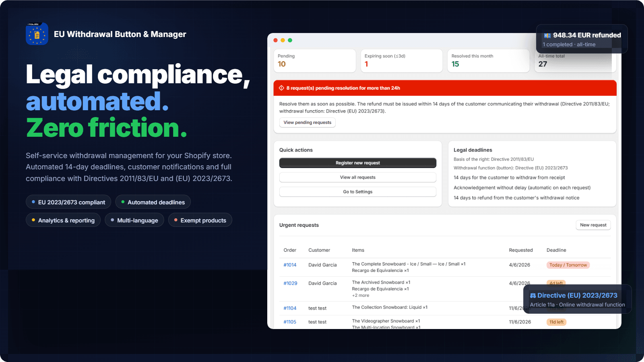Click the Legal deadlines heading

pos(473,150)
